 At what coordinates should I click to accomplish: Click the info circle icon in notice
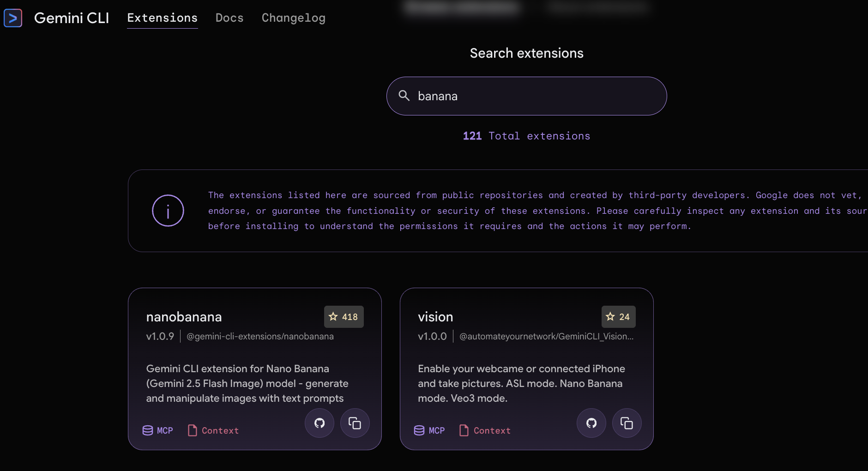pos(168,211)
